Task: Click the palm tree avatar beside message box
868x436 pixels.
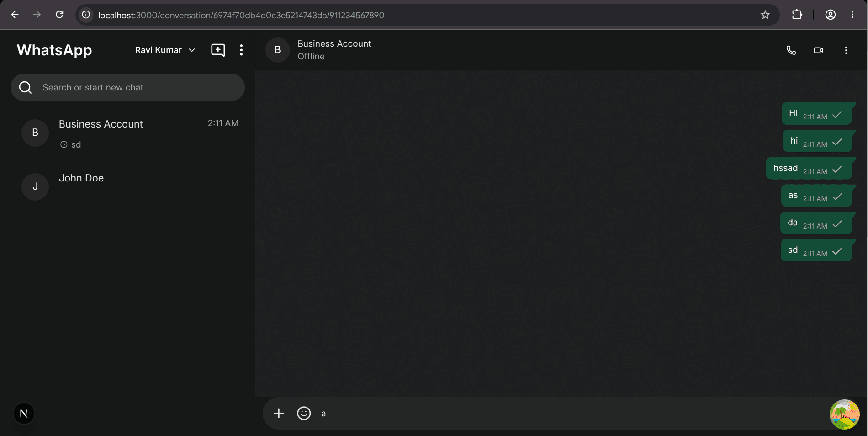Action: click(x=845, y=415)
